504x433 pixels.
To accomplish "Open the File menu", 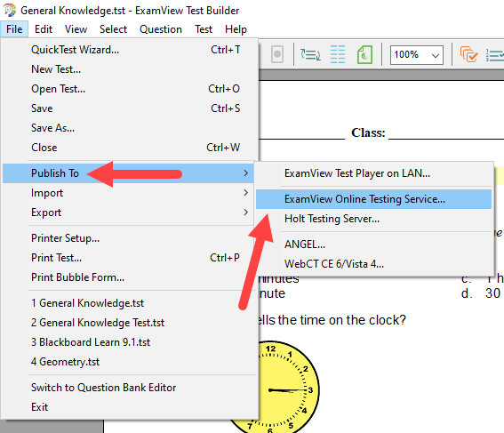I will coord(14,29).
